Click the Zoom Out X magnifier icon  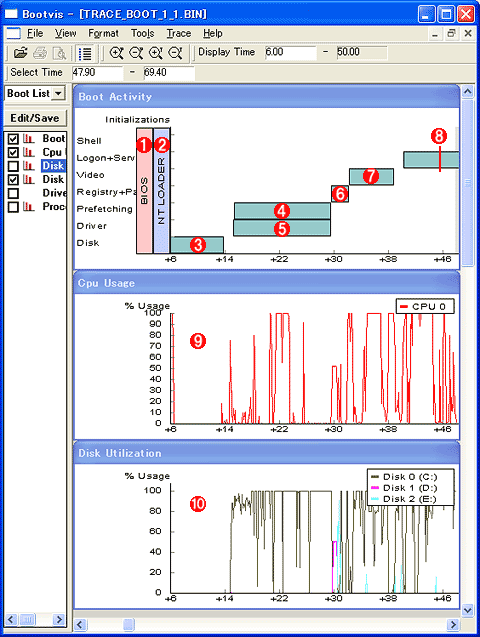tap(136, 53)
